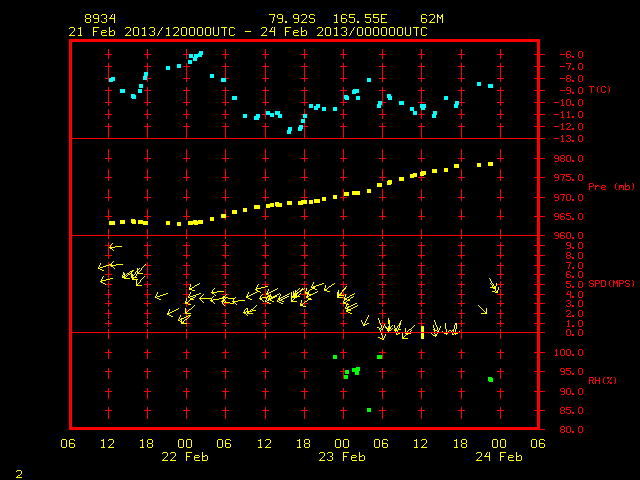The width and height of the screenshot is (640, 480).
Task: Click the date range title 21 Feb 2013/120000UTC
Action: tap(152, 32)
